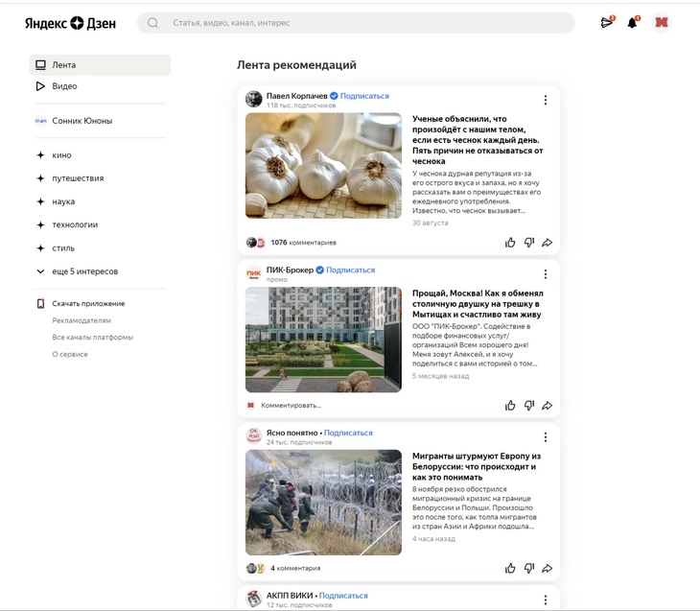Click verified badge next to Павел Корпачев
The width and height of the screenshot is (700, 611).
click(x=334, y=96)
